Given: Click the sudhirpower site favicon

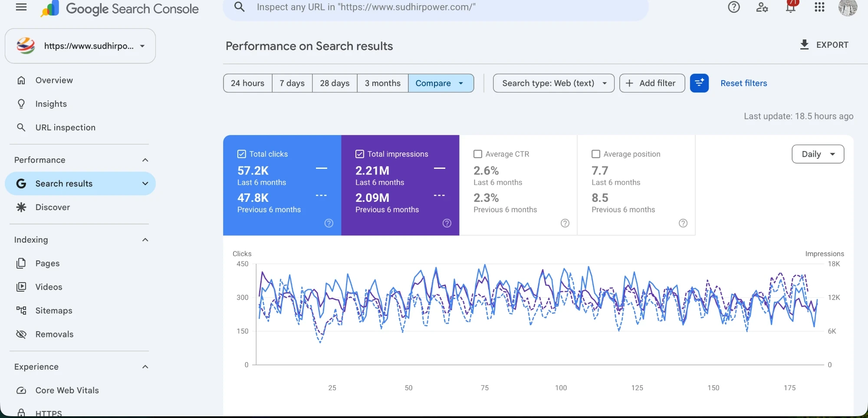Looking at the screenshot, I should 26,46.
